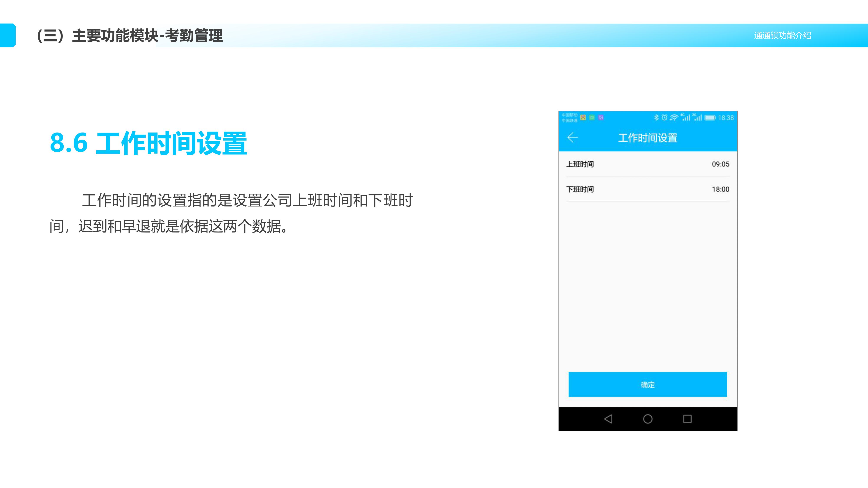Click the blue 确定 confirm button
868x488 pixels.
[x=647, y=384]
